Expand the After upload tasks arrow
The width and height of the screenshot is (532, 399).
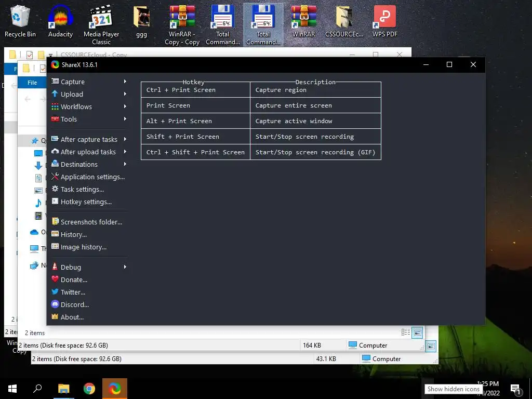tap(125, 152)
